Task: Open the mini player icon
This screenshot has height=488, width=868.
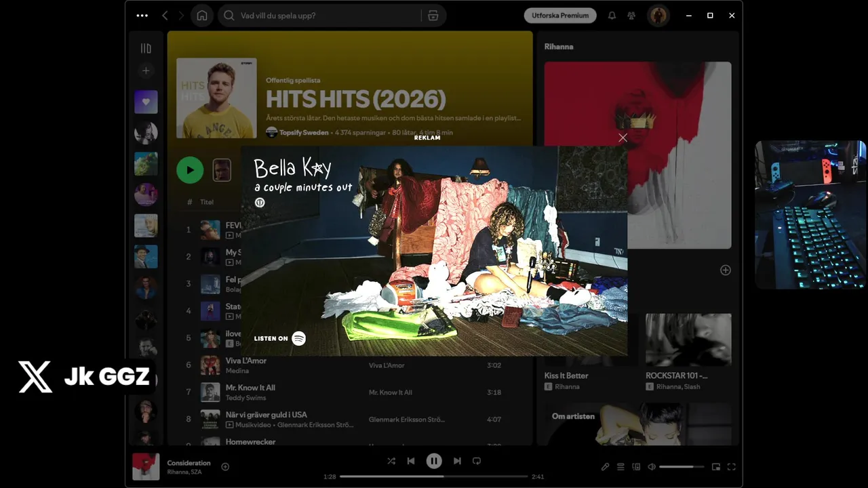Action: click(x=716, y=466)
